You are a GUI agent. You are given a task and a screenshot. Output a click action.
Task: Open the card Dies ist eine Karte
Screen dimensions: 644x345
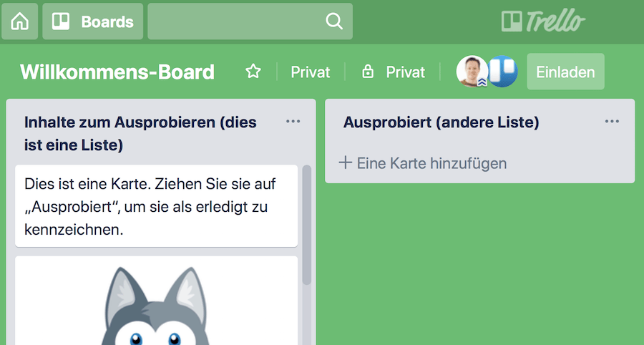[x=156, y=206]
